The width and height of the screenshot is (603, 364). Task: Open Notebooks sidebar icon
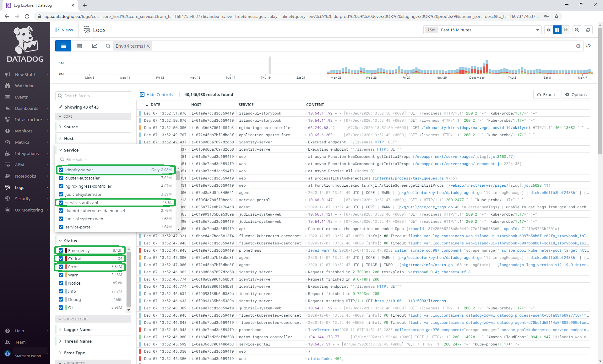pos(8,176)
